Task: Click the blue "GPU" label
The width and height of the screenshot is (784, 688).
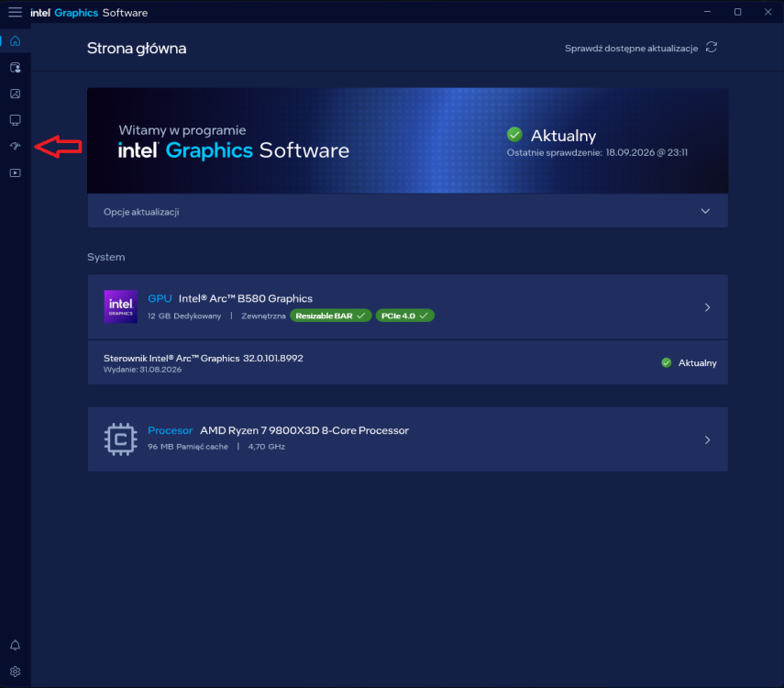Action: (160, 299)
